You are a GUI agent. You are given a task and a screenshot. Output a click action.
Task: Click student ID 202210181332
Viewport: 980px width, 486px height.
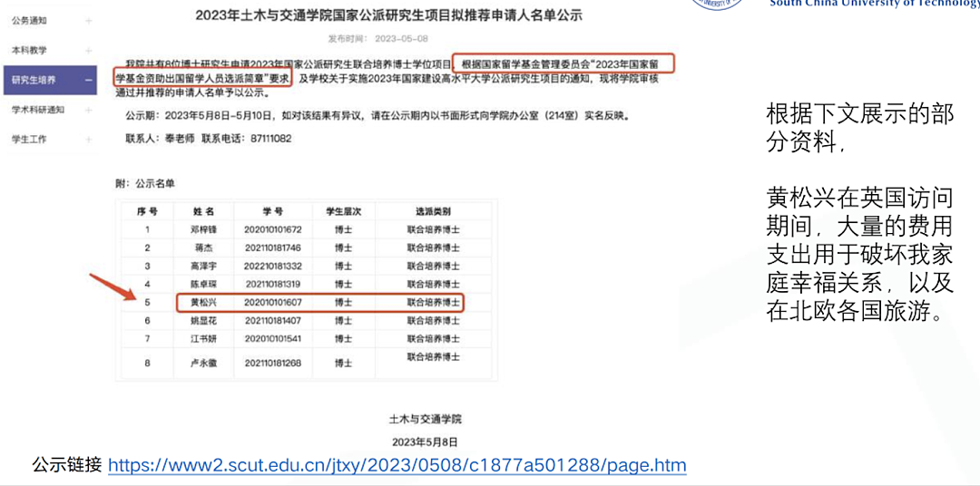pos(272,266)
